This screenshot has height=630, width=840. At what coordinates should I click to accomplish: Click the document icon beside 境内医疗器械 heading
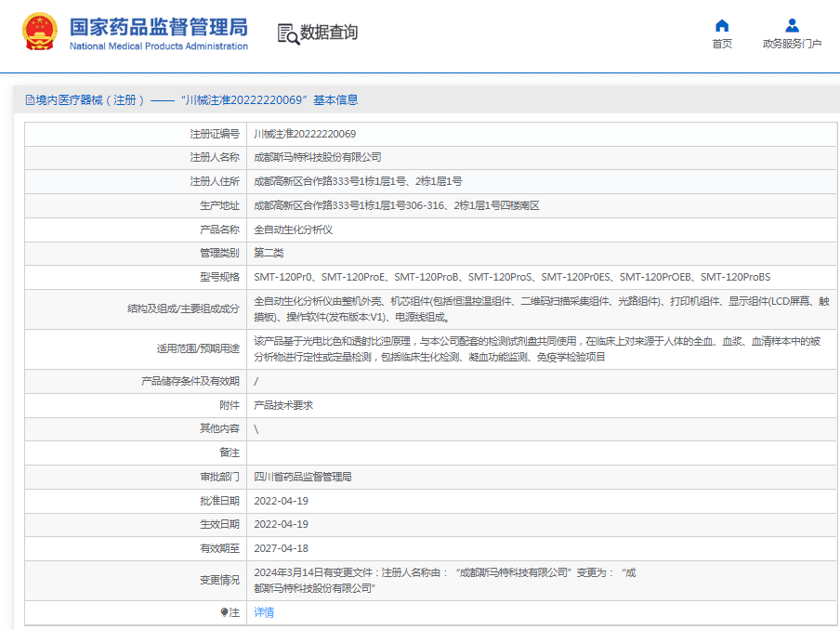pos(29,100)
